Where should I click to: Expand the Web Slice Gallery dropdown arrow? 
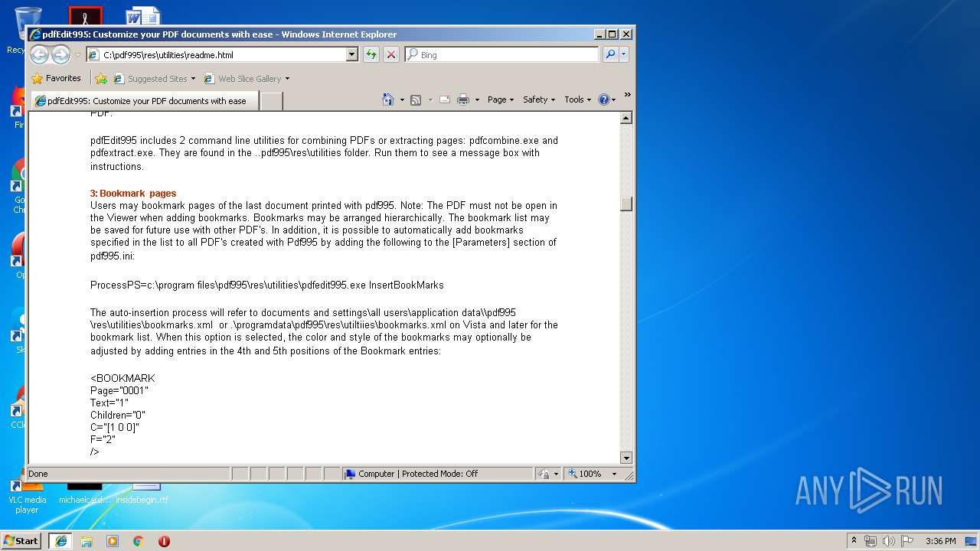pos(287,78)
